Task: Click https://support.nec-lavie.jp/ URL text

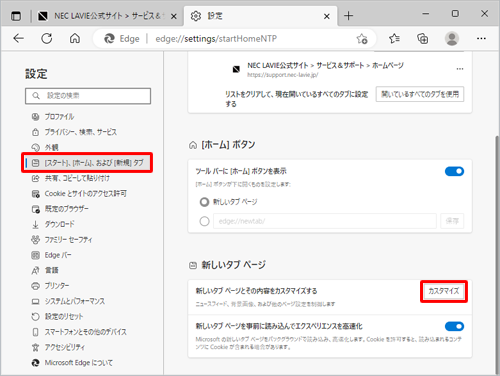Action: (283, 75)
